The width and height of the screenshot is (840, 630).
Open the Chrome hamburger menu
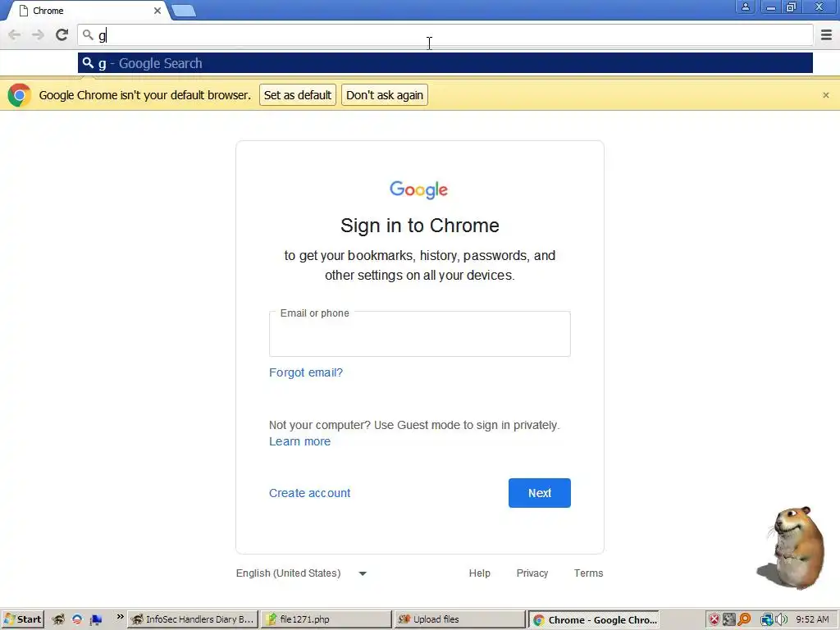click(826, 34)
